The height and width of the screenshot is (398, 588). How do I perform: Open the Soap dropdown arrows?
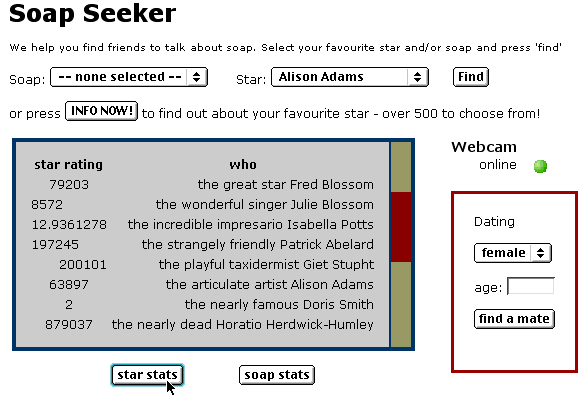point(196,77)
